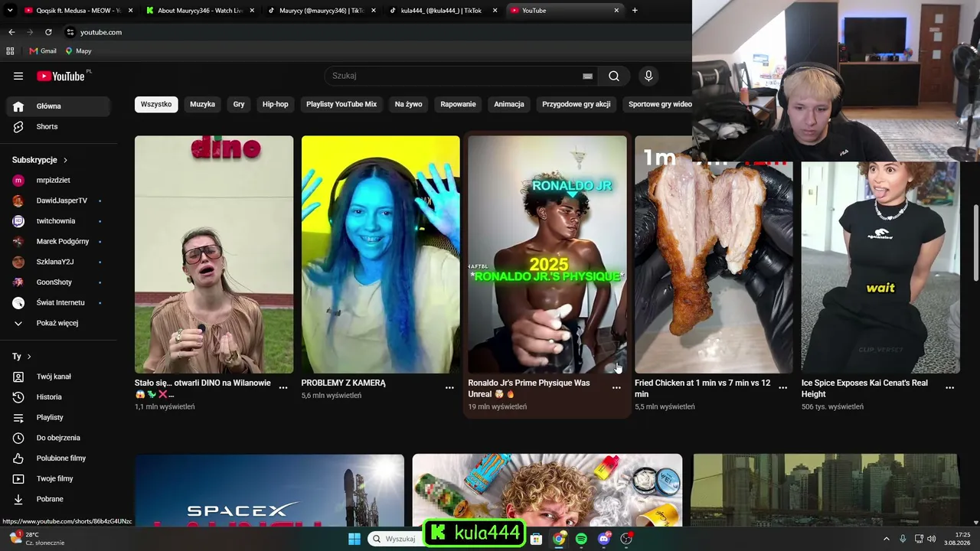Switch to Chrome on the taskbar
The image size is (980, 551).
click(x=559, y=539)
